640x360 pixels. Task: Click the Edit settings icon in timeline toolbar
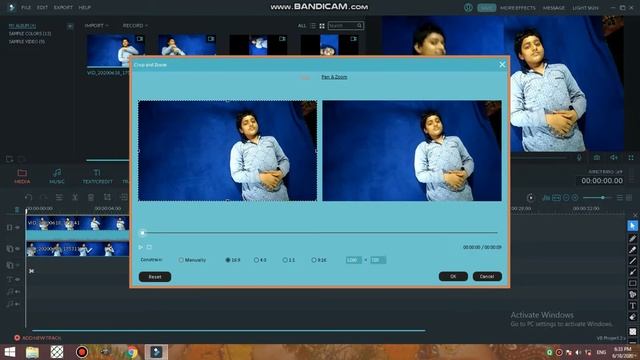point(59,198)
